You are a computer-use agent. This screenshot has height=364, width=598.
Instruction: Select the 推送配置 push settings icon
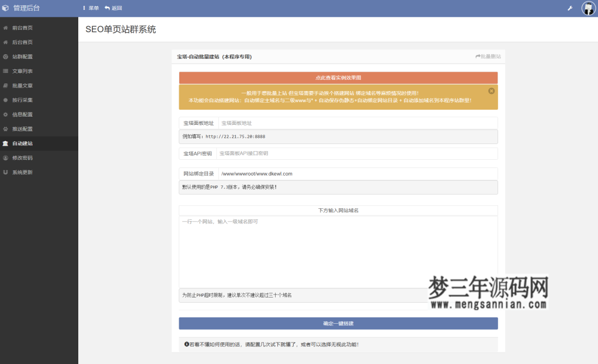click(x=26, y=129)
